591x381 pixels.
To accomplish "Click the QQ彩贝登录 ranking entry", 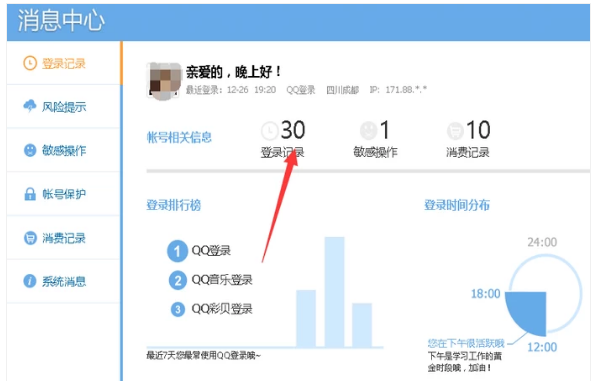I will pyautogui.click(x=222, y=309).
